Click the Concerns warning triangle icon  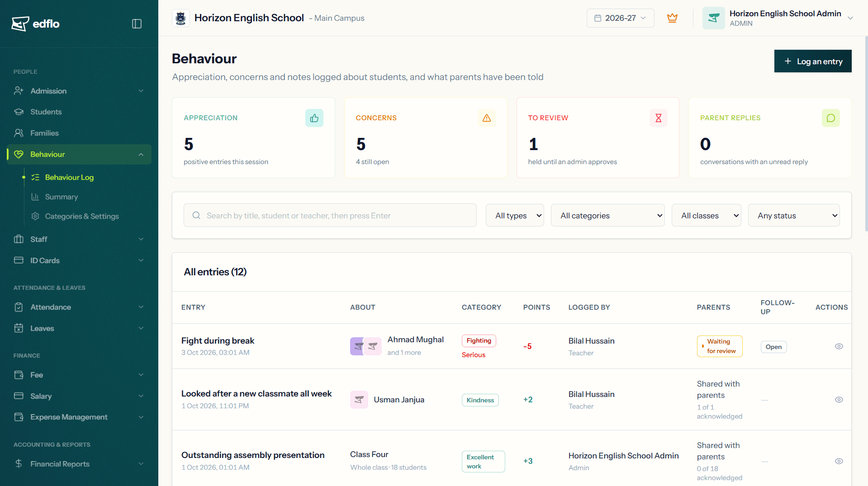coord(487,118)
